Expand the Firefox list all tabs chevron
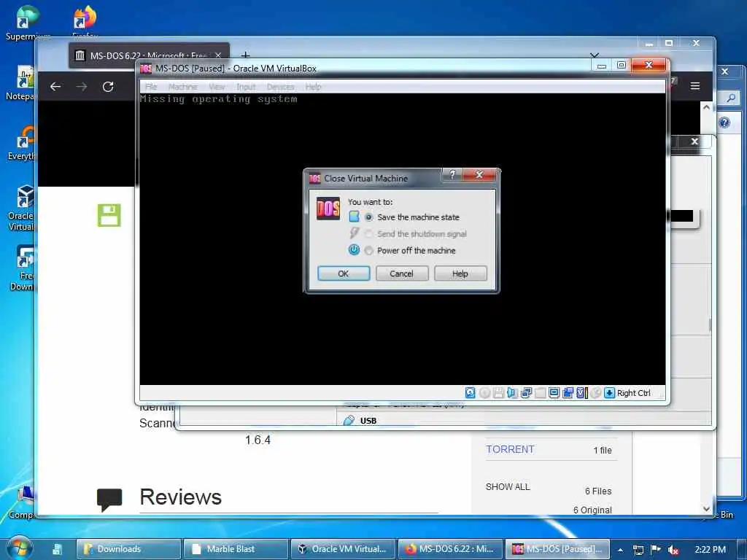This screenshot has height=560, width=747. coord(594,55)
